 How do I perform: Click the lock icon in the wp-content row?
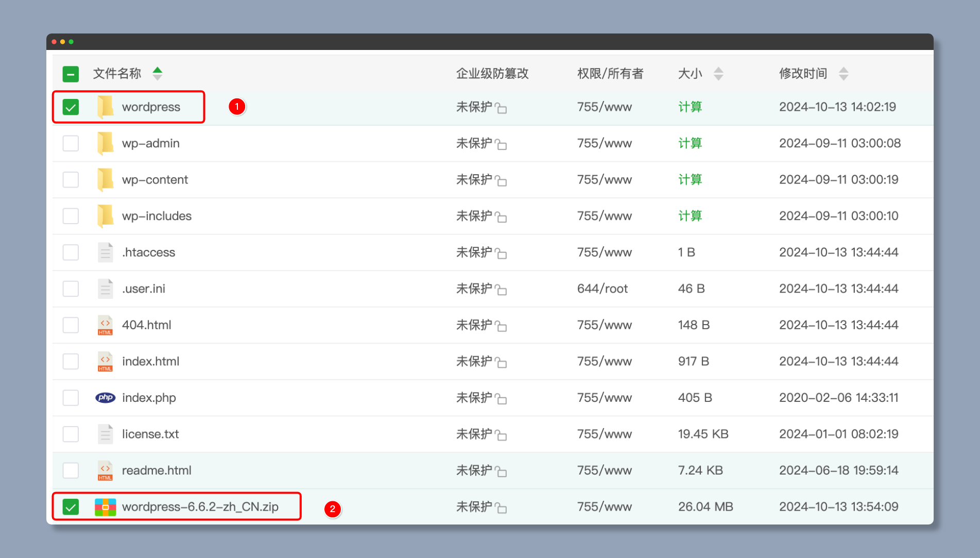[501, 180]
